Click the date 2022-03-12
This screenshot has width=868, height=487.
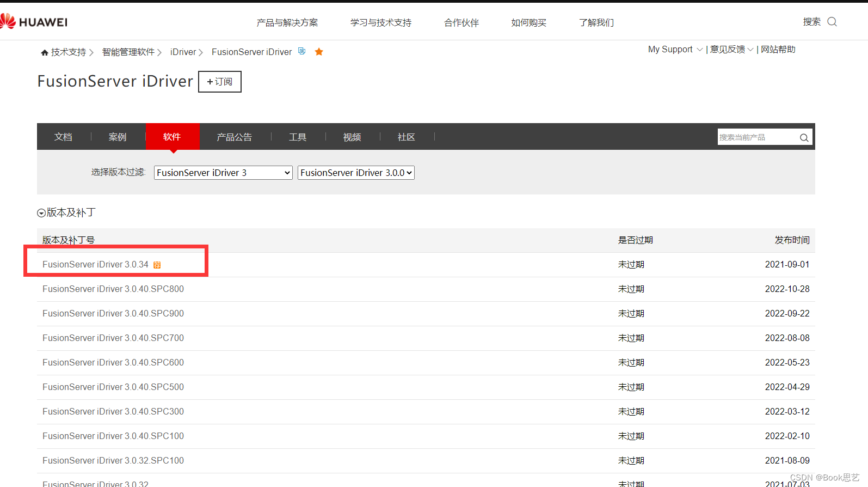[x=787, y=412]
